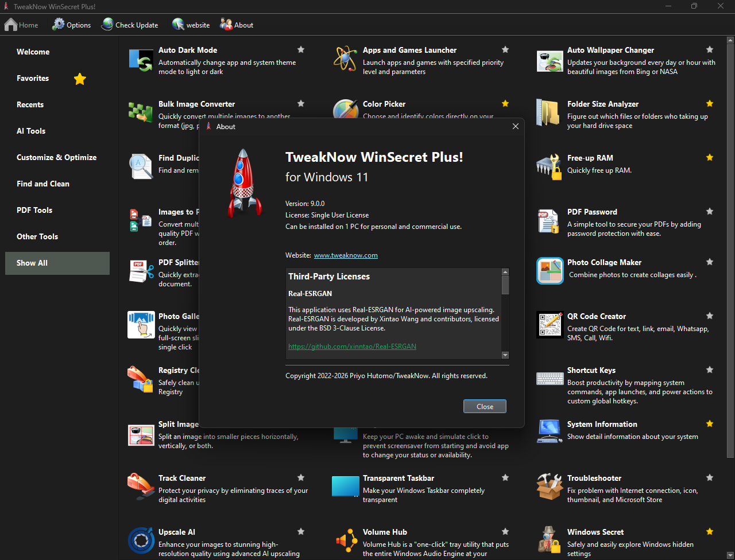Open the QR Code Creator icon
Image resolution: width=735 pixels, height=560 pixels.
pyautogui.click(x=550, y=325)
